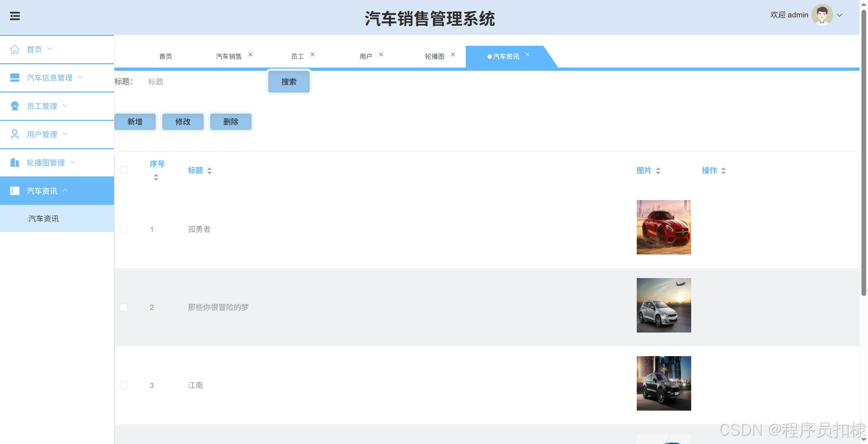Click the 员工管理 sidebar icon
868x444 pixels.
tap(15, 106)
